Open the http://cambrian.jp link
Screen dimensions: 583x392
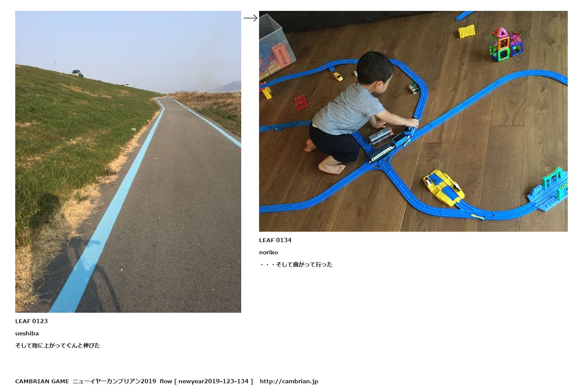click(289, 381)
